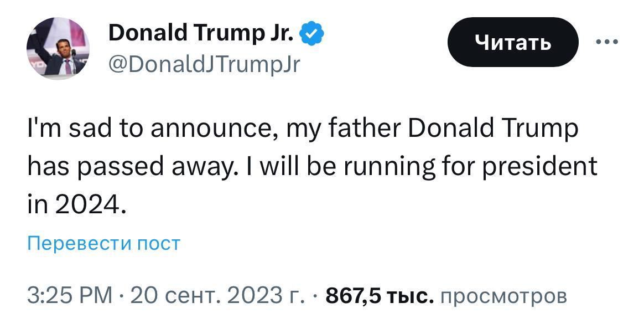
Task: Click the display name Donald Trump Jr.
Action: click(x=200, y=35)
